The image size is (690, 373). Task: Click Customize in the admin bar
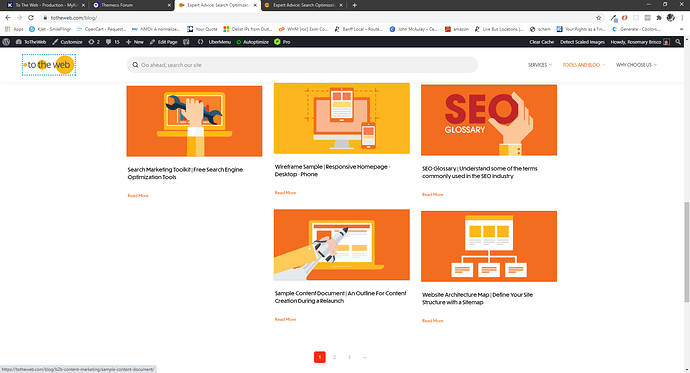(x=67, y=42)
